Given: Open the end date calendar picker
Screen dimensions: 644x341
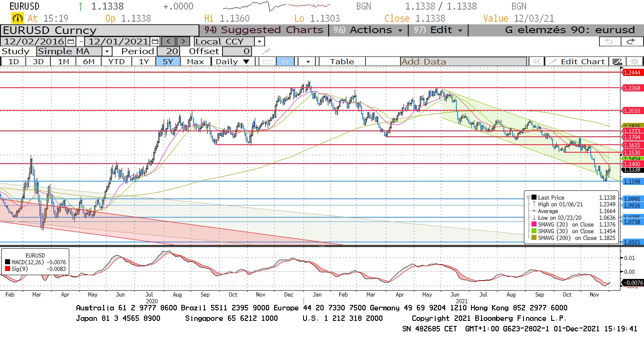Looking at the screenshot, I should point(155,42).
